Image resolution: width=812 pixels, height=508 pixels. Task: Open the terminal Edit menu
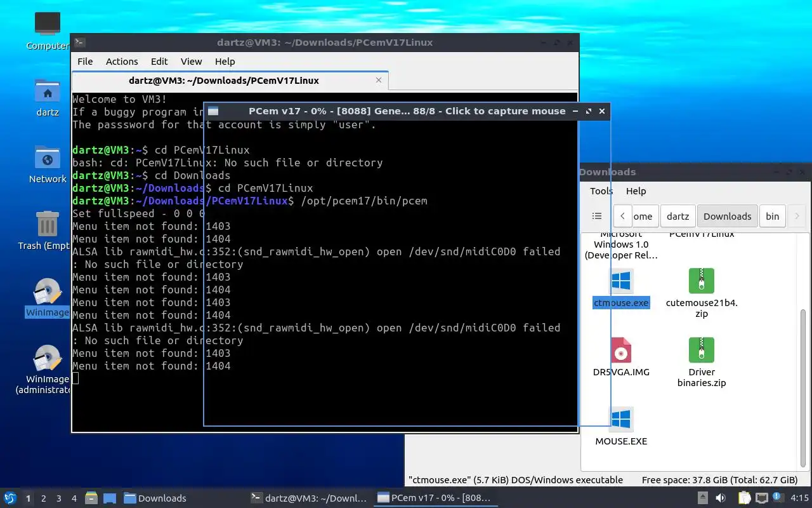click(x=159, y=62)
